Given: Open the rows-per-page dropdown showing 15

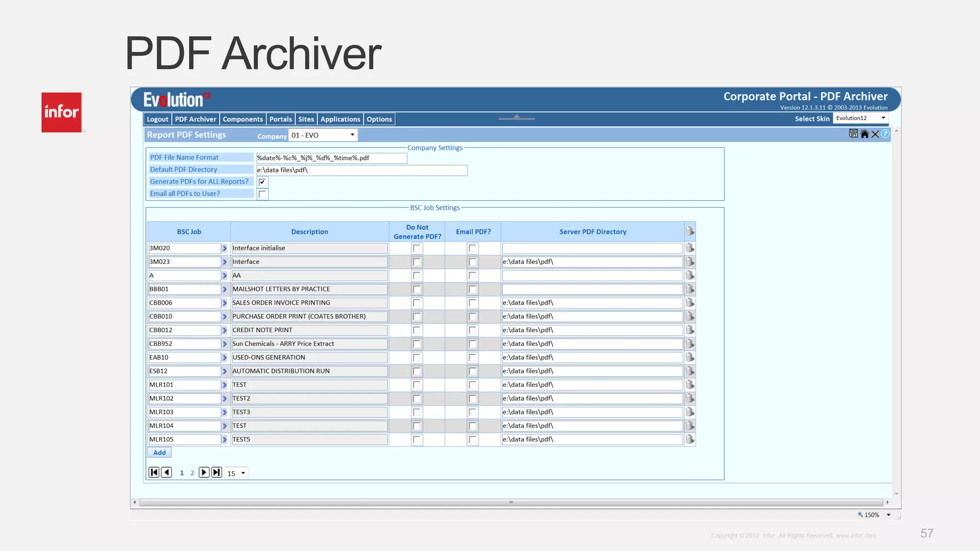Looking at the screenshot, I should pyautogui.click(x=236, y=474).
